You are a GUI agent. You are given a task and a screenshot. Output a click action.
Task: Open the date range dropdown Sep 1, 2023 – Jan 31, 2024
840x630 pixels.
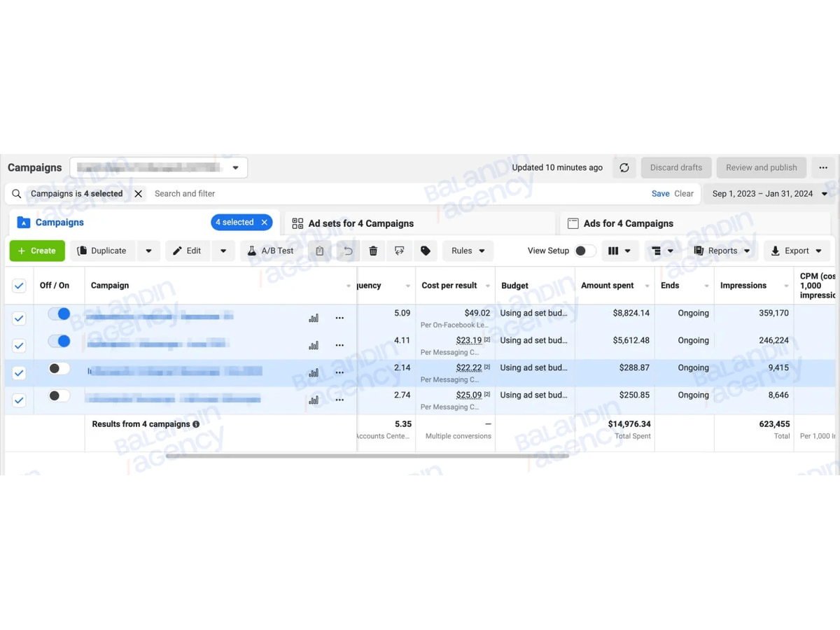tap(769, 194)
